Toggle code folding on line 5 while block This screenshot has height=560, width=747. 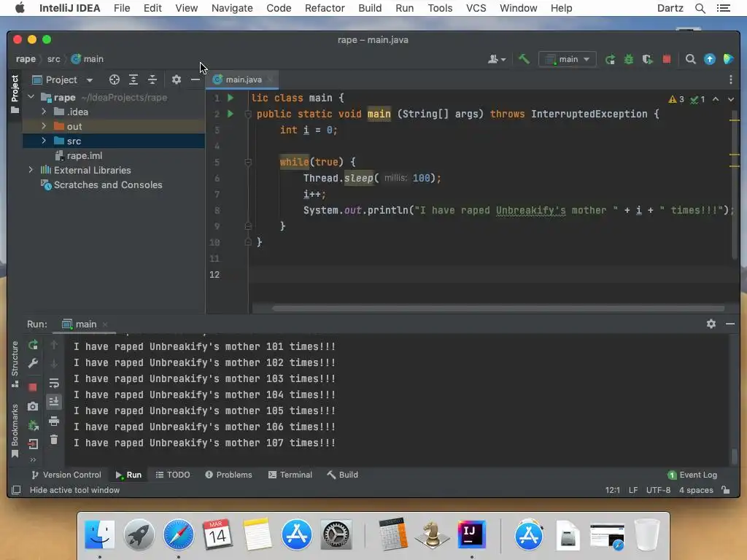248,163
